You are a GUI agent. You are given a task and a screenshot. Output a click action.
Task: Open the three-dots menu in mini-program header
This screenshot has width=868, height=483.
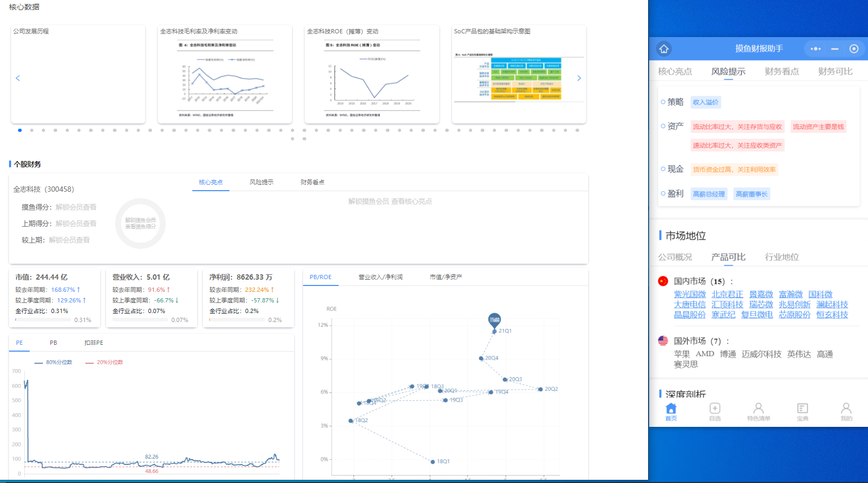pyautogui.click(x=816, y=49)
